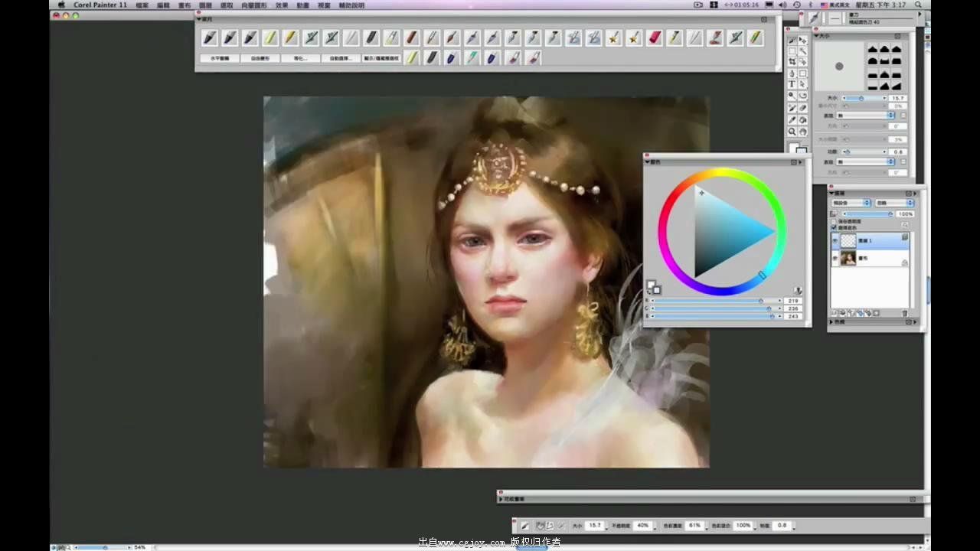980x551 pixels.
Task: Select the Rectangle Shape tool
Action: [802, 73]
